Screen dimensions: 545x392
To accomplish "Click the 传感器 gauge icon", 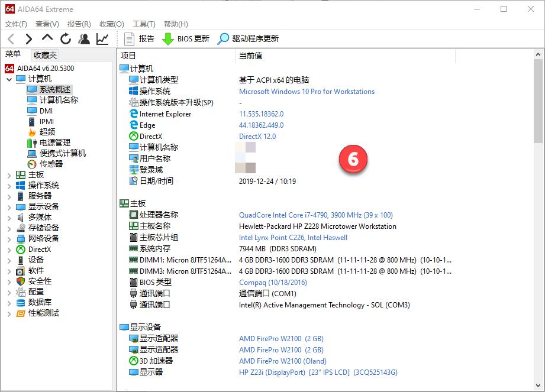I will coord(32,164).
